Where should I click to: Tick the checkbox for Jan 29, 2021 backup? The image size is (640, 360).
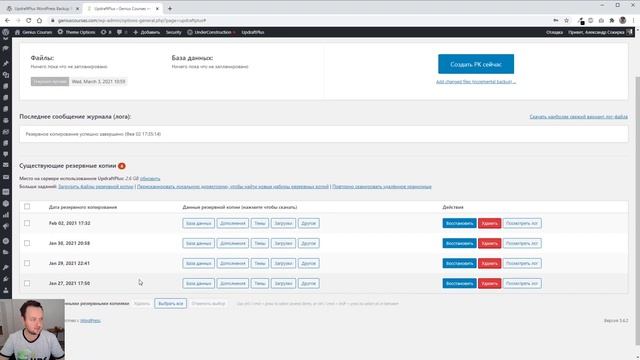27,263
